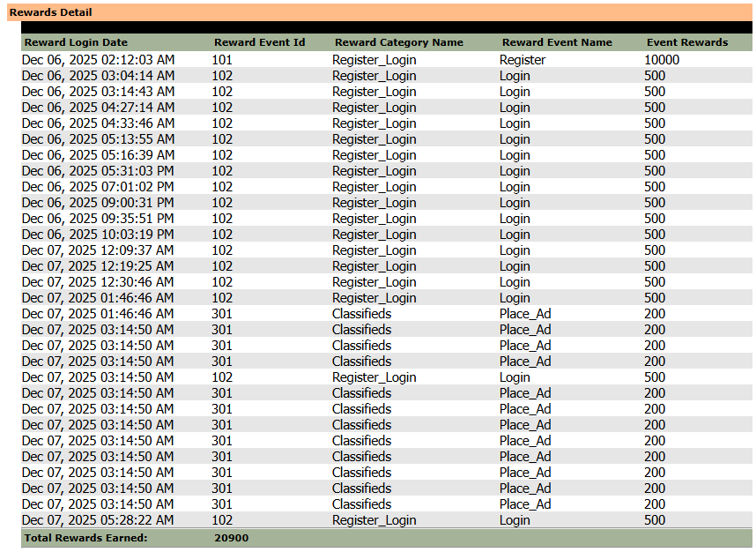Select the Dec 07, 2025 12:30:46 AM entry
This screenshot has height=552, width=756.
(x=98, y=282)
